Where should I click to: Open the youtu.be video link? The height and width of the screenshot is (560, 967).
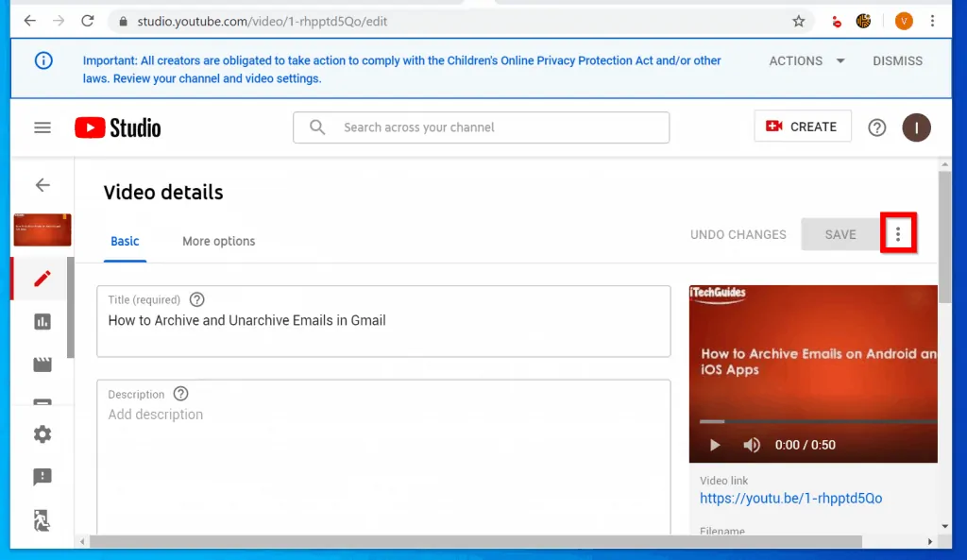tap(790, 498)
